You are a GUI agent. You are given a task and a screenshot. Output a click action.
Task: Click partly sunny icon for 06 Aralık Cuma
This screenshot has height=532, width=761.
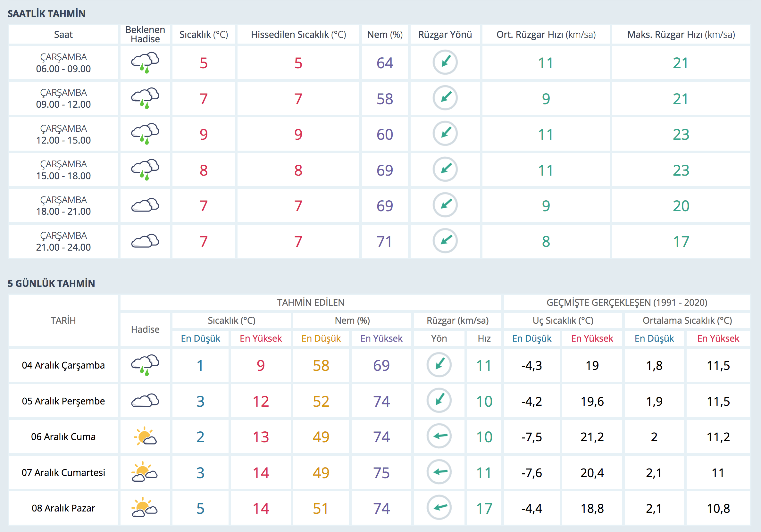point(145,436)
